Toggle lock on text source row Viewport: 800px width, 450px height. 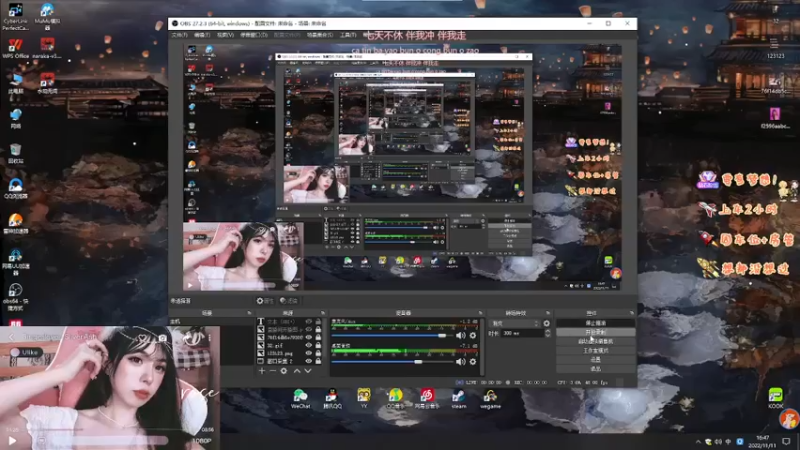click(x=318, y=321)
